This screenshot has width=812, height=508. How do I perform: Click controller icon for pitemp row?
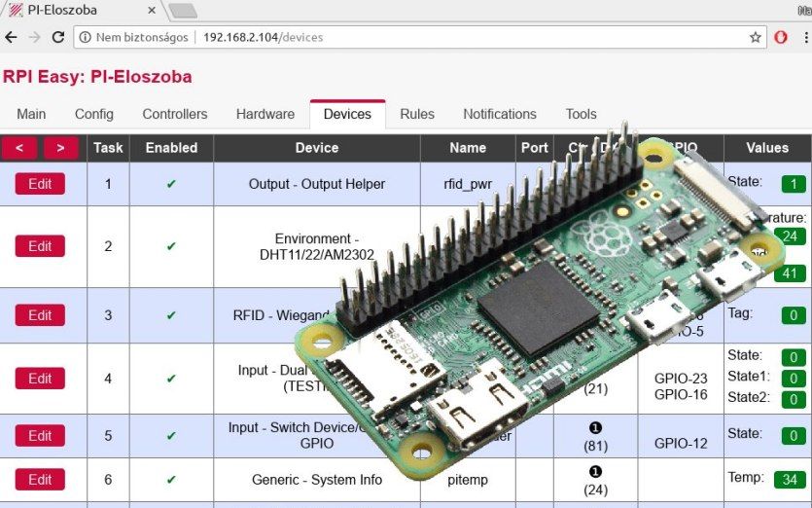click(x=595, y=472)
